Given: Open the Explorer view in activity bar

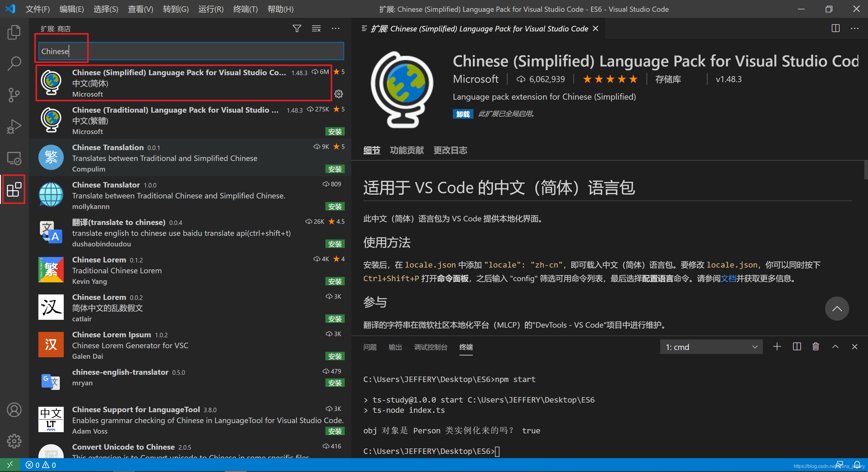Looking at the screenshot, I should point(14,32).
